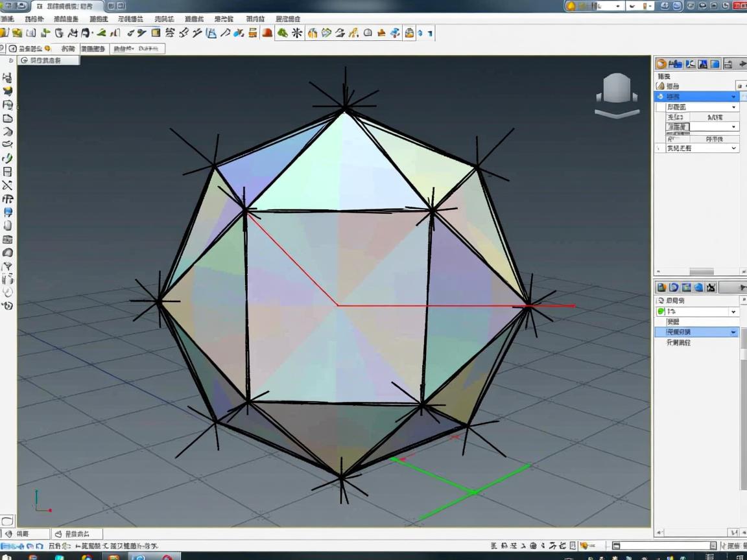Select the red dome icon in top toolbar
The height and width of the screenshot is (560, 747).
coord(267,33)
